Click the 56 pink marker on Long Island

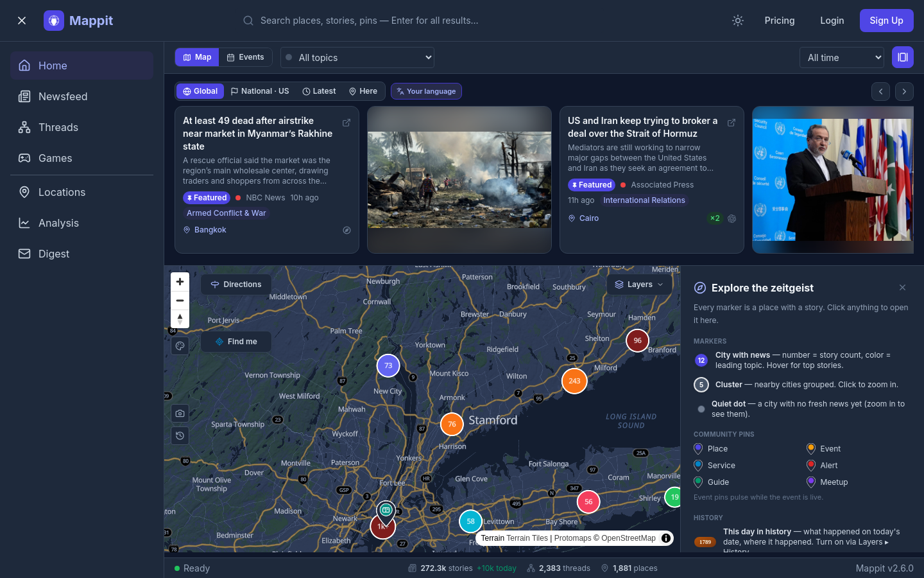588,502
